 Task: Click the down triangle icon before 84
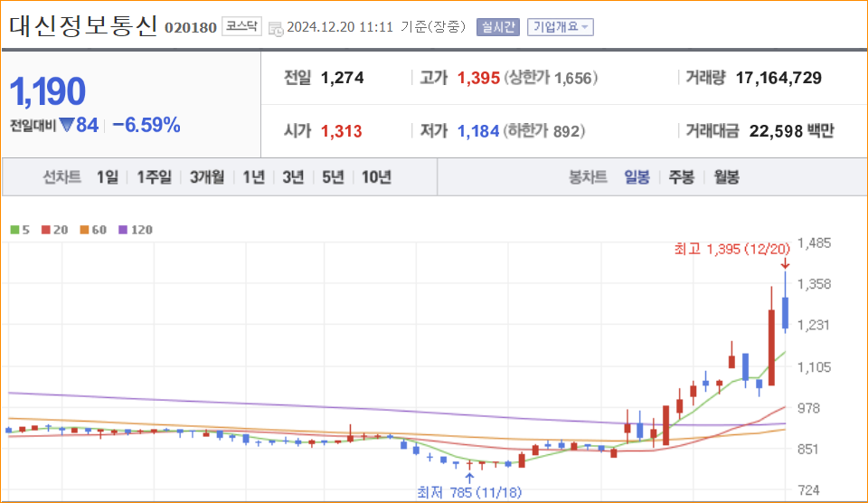point(67,125)
